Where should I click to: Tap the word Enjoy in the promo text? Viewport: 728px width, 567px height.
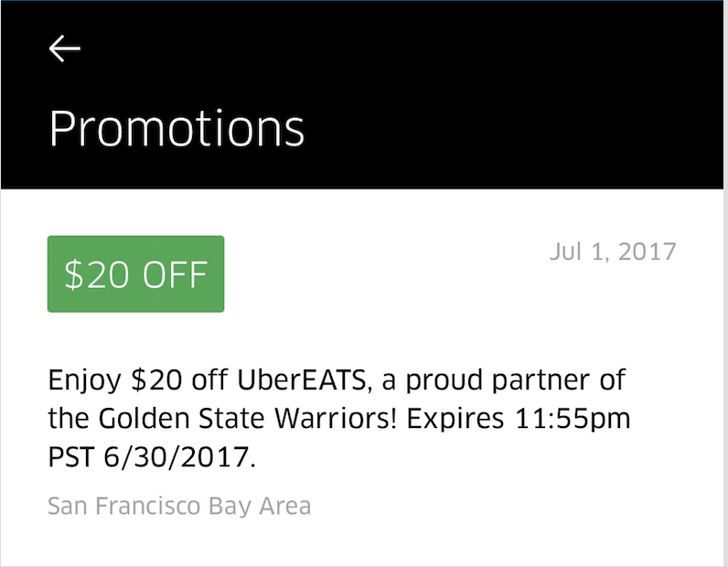84,380
